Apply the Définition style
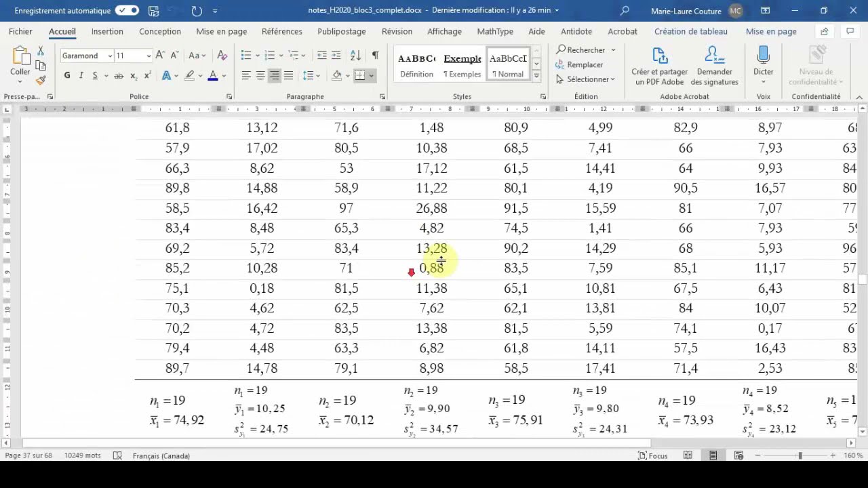The width and height of the screenshot is (868, 488). (x=416, y=65)
